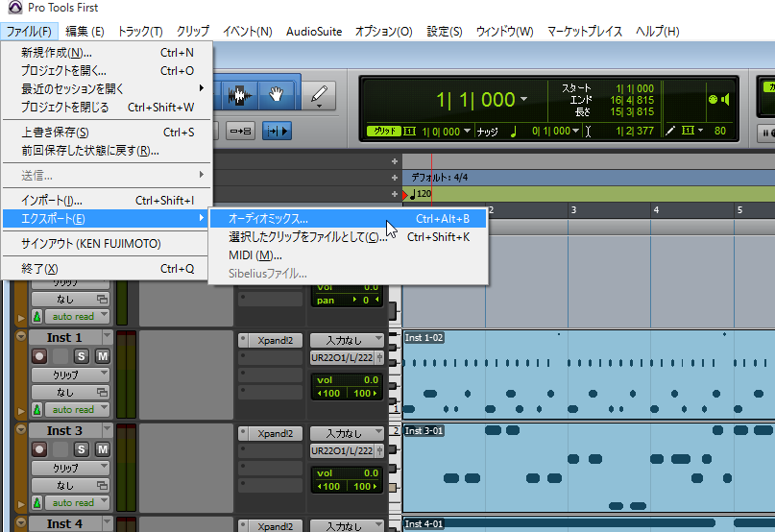Toggle Xpand!2 insert bypass on Inst 3
Image resolution: width=775 pixels, height=532 pixels.
point(243,433)
